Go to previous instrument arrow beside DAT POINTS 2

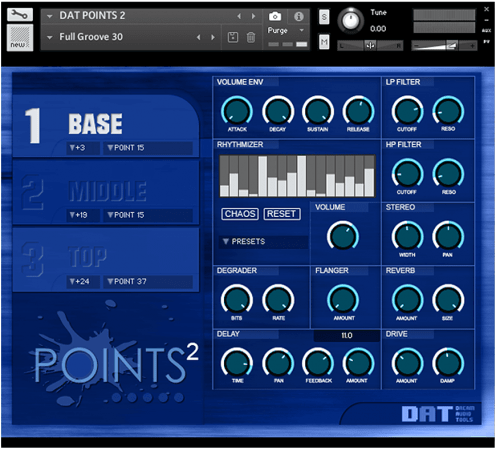239,16
